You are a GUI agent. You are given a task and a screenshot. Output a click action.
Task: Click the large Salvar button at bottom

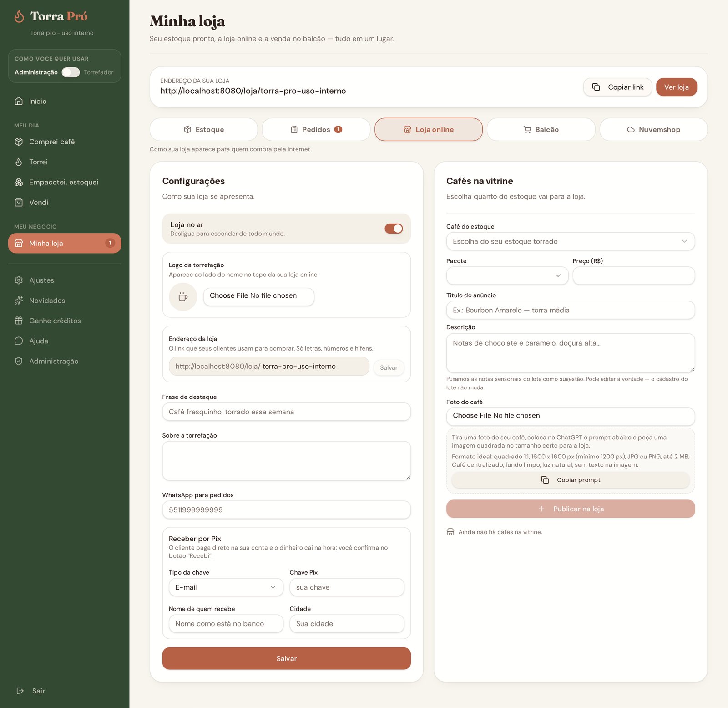coord(287,658)
